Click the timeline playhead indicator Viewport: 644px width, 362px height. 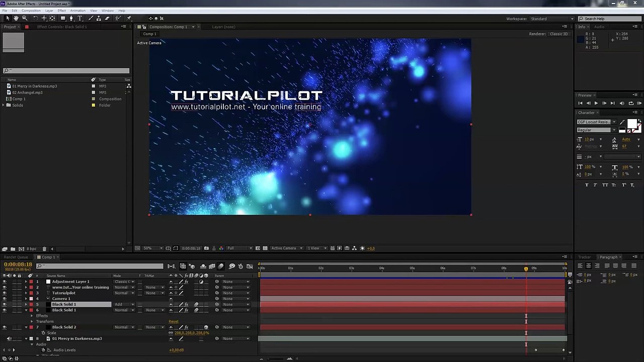pyautogui.click(x=526, y=268)
